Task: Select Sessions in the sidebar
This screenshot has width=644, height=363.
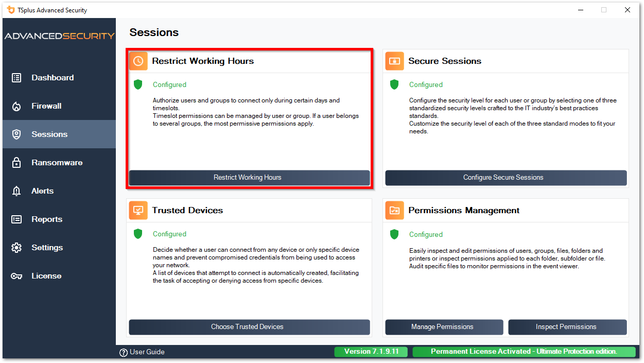Action: point(49,134)
